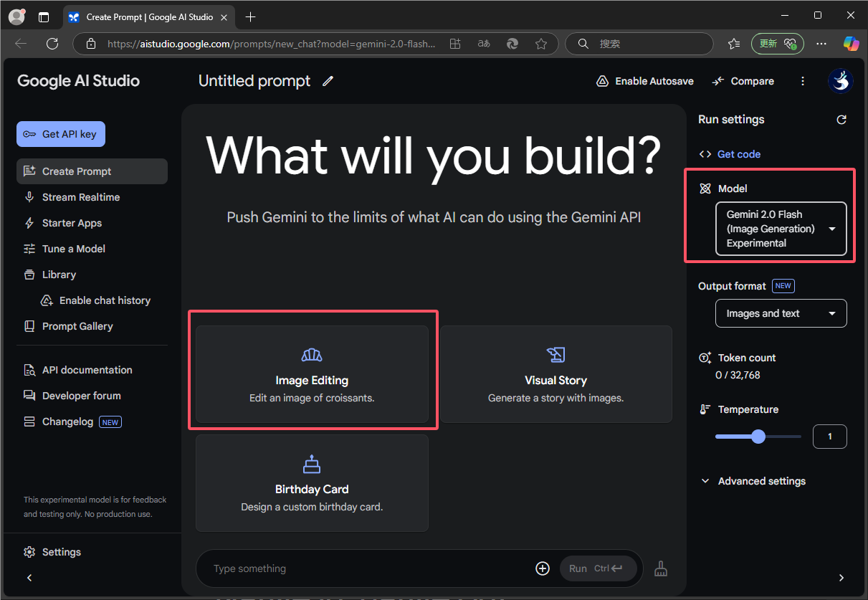The height and width of the screenshot is (600, 868).
Task: Click Enable chat history
Action: (x=96, y=300)
